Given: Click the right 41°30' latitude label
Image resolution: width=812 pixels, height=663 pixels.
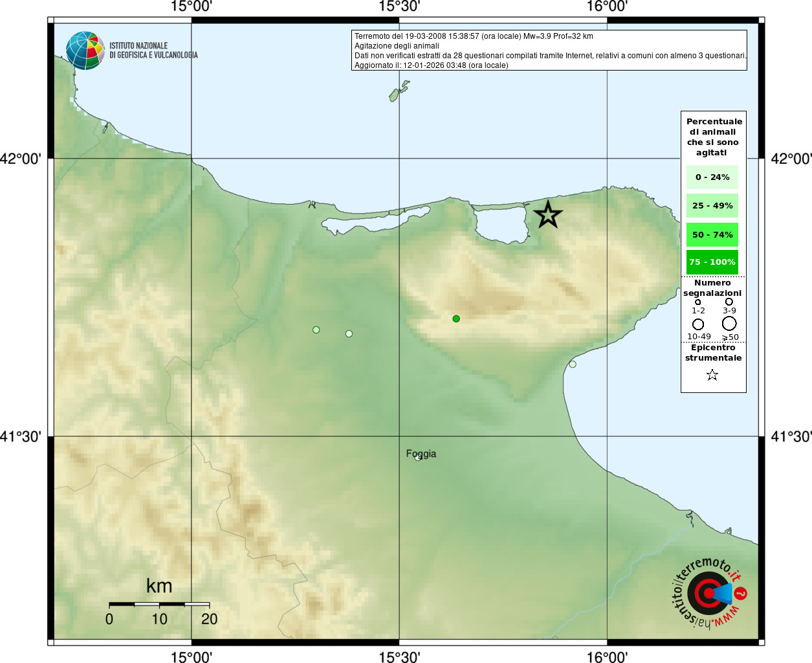Looking at the screenshot, I should click(x=791, y=436).
